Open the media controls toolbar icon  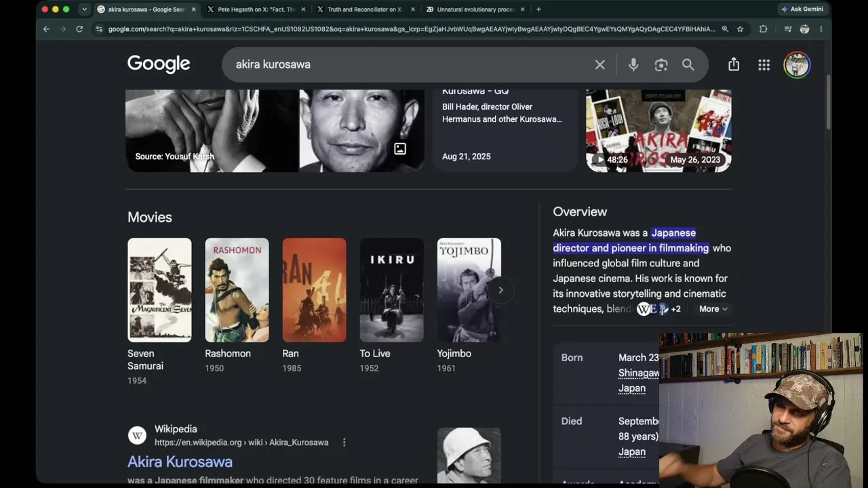787,29
